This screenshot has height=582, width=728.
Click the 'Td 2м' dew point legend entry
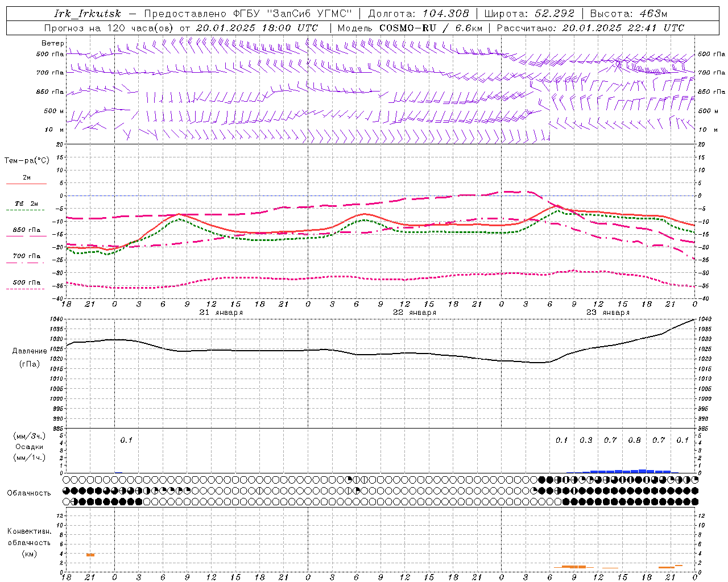coord(27,203)
